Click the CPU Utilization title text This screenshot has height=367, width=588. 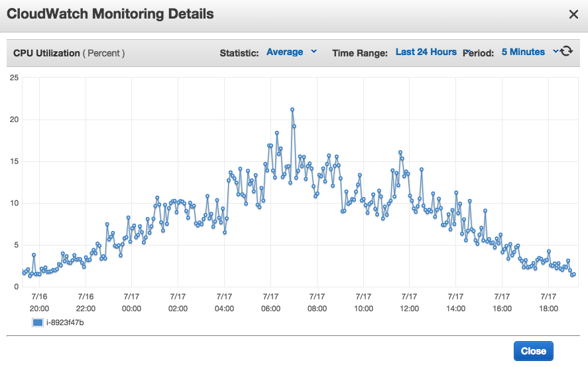tap(46, 53)
